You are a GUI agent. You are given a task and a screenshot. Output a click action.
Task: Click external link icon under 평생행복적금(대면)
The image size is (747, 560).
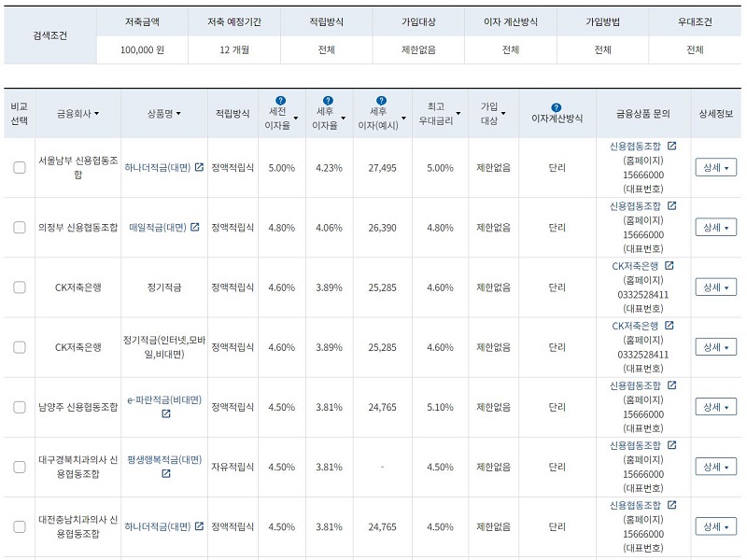166,474
